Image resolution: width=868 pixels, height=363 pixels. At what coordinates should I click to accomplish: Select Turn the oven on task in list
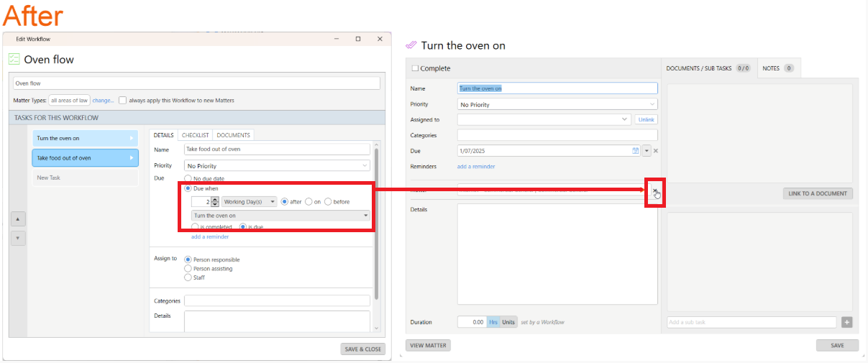[x=86, y=138]
